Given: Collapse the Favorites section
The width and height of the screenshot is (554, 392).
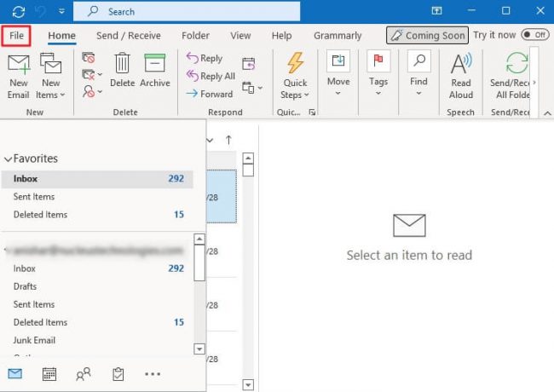Looking at the screenshot, I should (x=8, y=159).
